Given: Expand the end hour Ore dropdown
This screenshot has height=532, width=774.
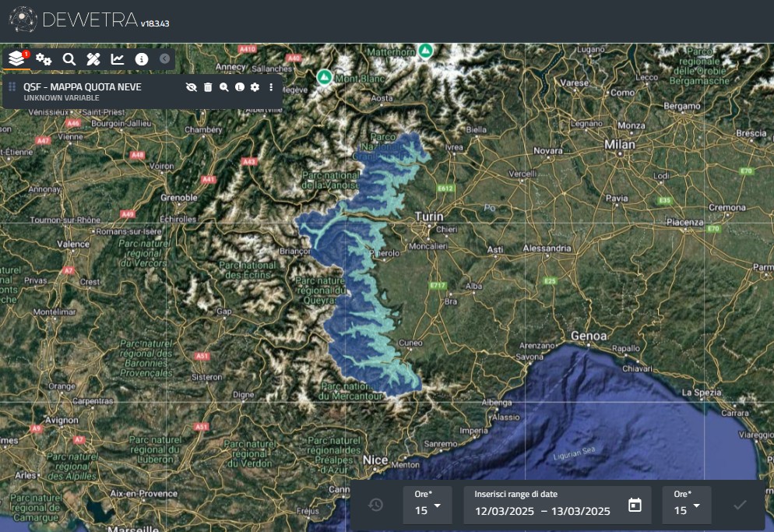Looking at the screenshot, I should point(687,506).
